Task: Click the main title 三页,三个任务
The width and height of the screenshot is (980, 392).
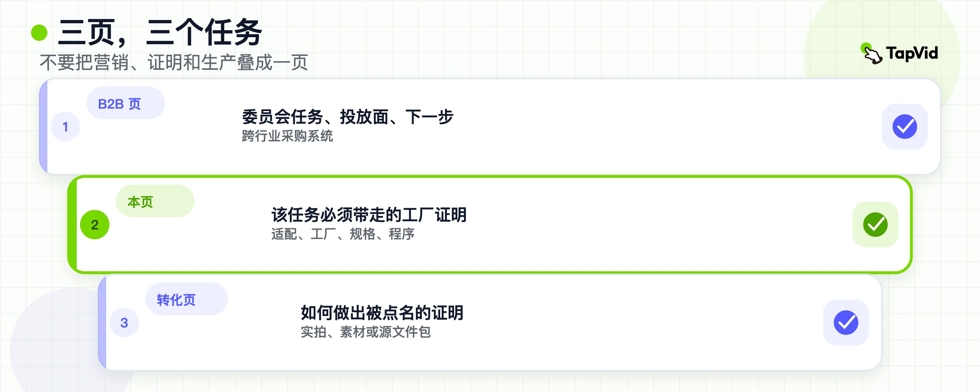Action: [x=160, y=33]
